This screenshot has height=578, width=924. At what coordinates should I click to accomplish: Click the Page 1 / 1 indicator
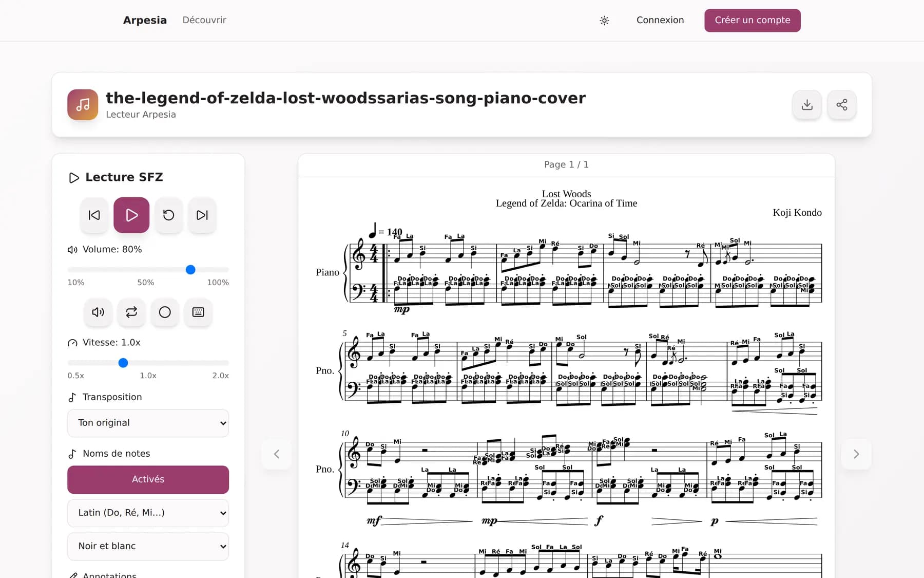pyautogui.click(x=566, y=164)
